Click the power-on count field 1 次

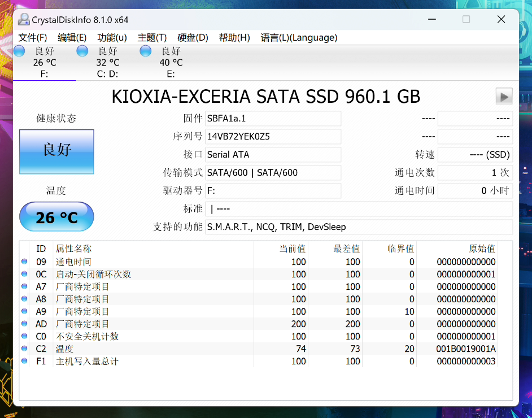475,173
